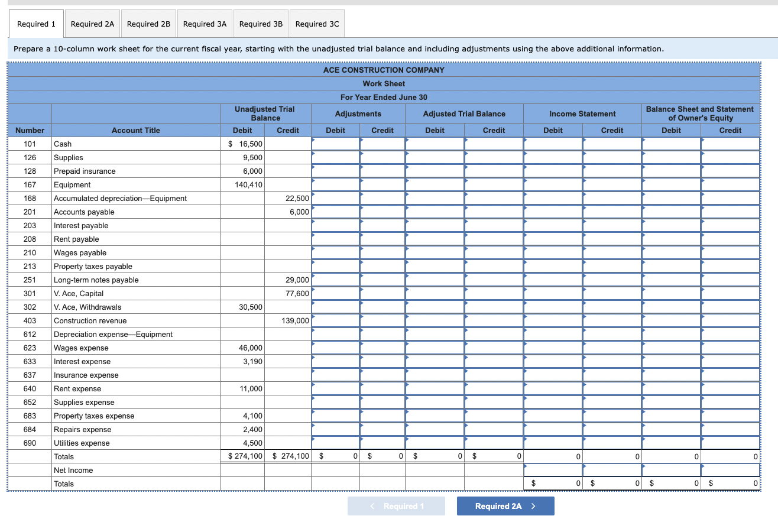Select Supplies Balance Sheet Debit cell
This screenshot has width=778, height=532.
[x=671, y=157]
